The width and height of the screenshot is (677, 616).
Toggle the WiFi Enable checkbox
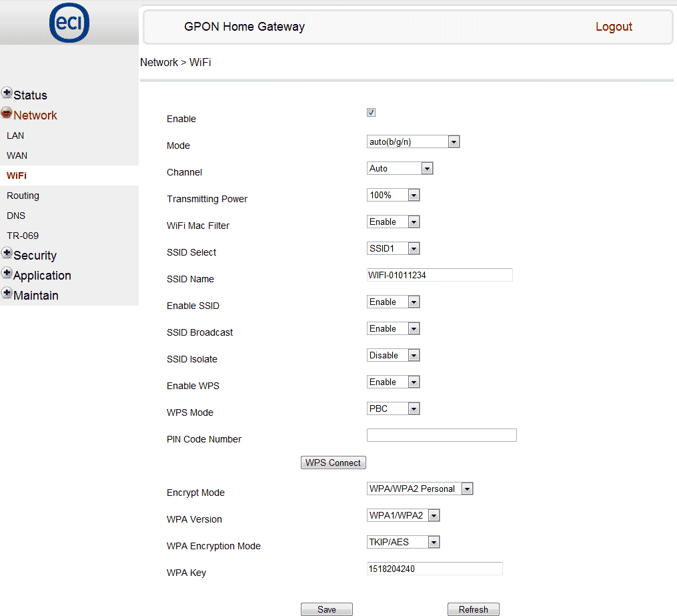372,113
